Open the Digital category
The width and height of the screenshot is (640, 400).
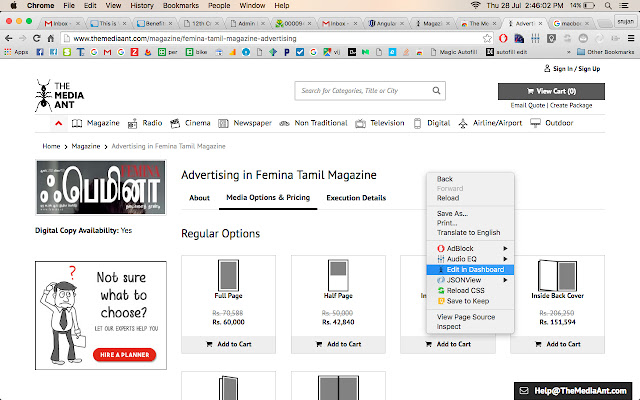tap(432, 123)
